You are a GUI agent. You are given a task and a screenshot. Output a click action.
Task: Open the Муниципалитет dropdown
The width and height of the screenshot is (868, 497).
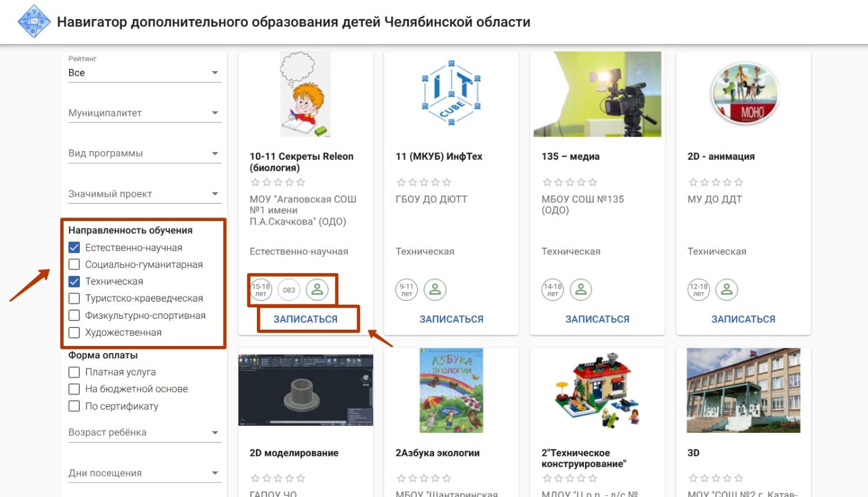(144, 113)
